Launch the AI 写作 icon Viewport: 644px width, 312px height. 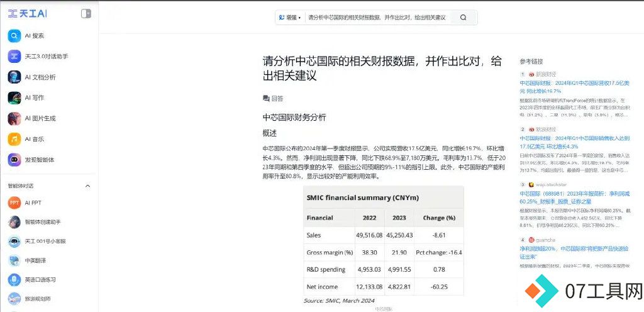tap(14, 97)
